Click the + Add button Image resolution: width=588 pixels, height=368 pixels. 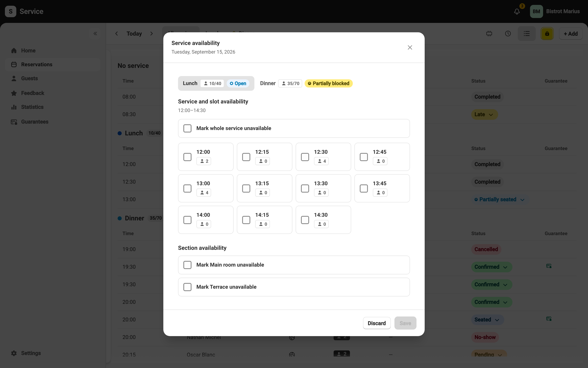click(x=570, y=34)
